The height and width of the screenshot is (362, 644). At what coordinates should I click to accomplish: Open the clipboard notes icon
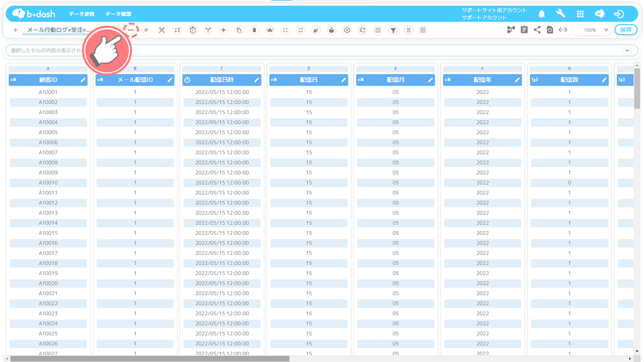524,30
